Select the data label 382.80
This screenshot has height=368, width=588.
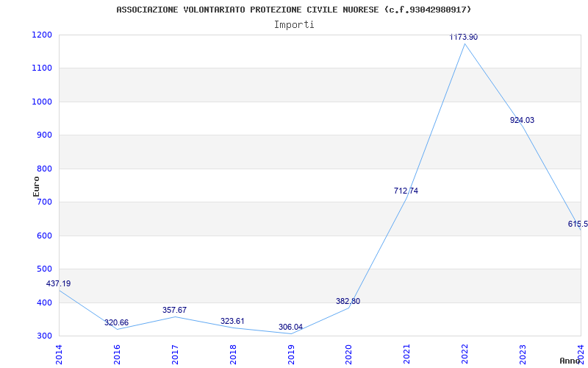point(348,301)
